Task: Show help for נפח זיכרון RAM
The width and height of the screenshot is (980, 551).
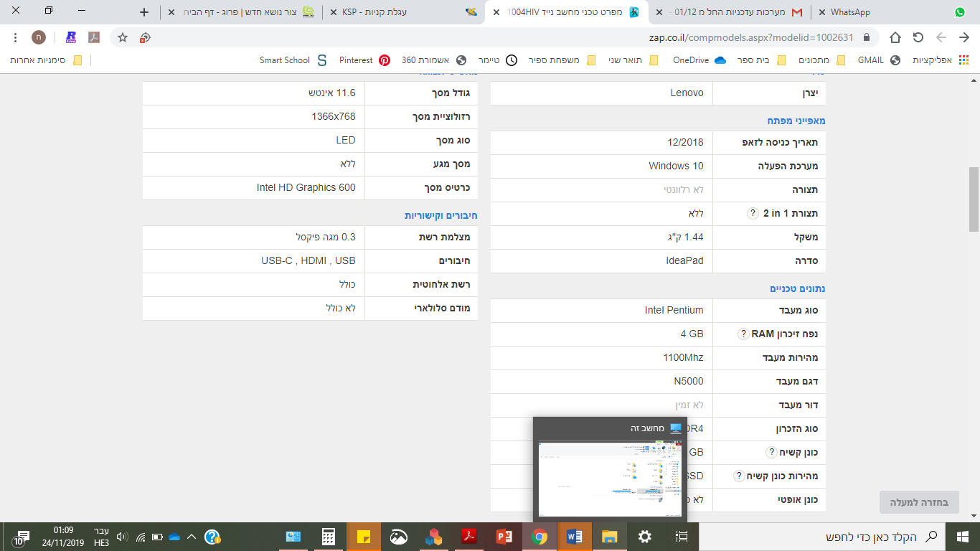Action: click(x=744, y=334)
